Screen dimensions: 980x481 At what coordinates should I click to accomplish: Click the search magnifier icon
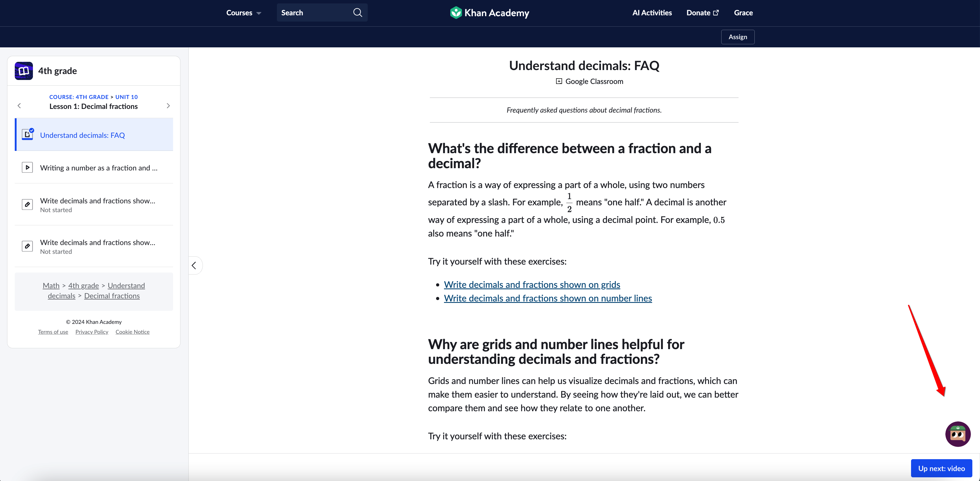tap(357, 12)
